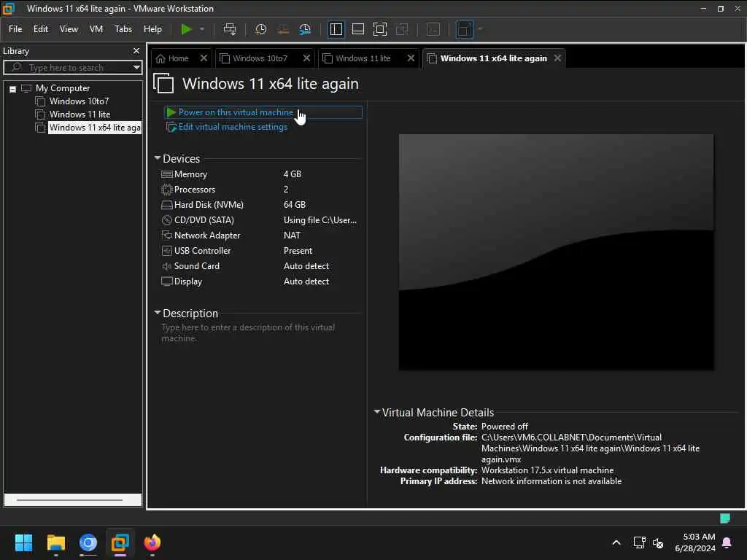The height and width of the screenshot is (560, 747).
Task: Select Windows 11 x64 lite again in library tree
Action: point(95,128)
